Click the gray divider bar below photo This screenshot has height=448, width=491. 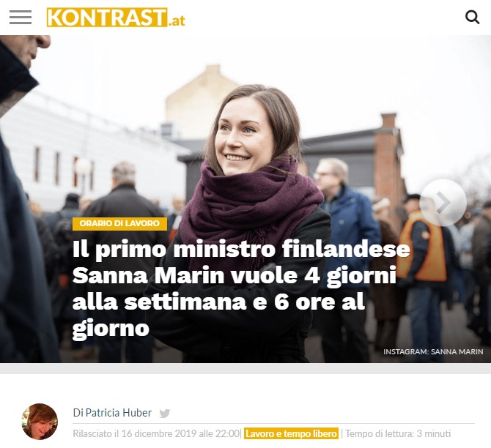pyautogui.click(x=245, y=368)
